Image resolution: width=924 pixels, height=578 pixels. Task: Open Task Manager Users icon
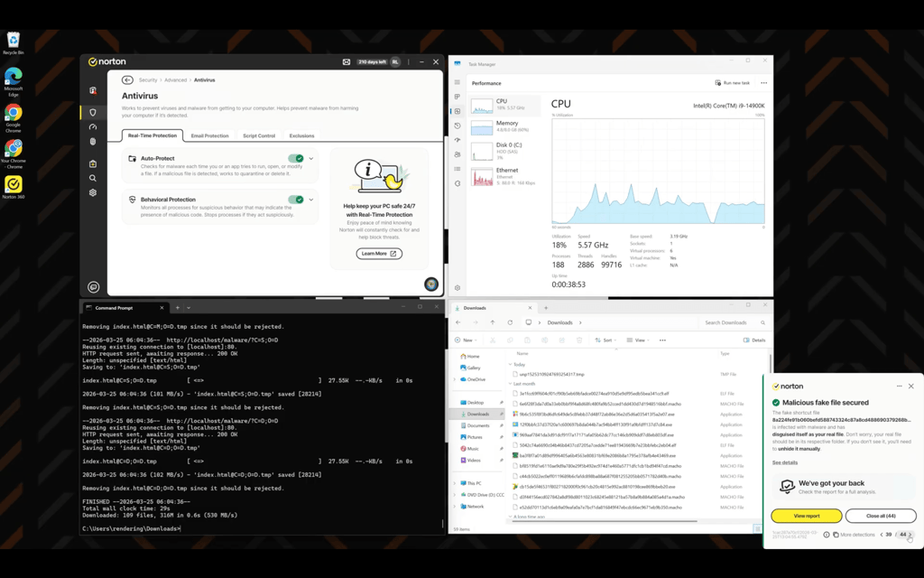click(x=457, y=154)
